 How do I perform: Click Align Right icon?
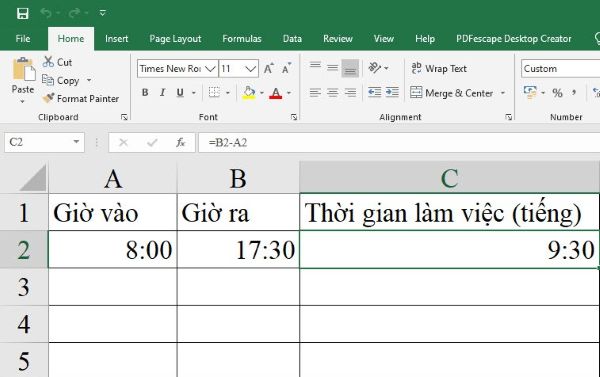pos(350,92)
